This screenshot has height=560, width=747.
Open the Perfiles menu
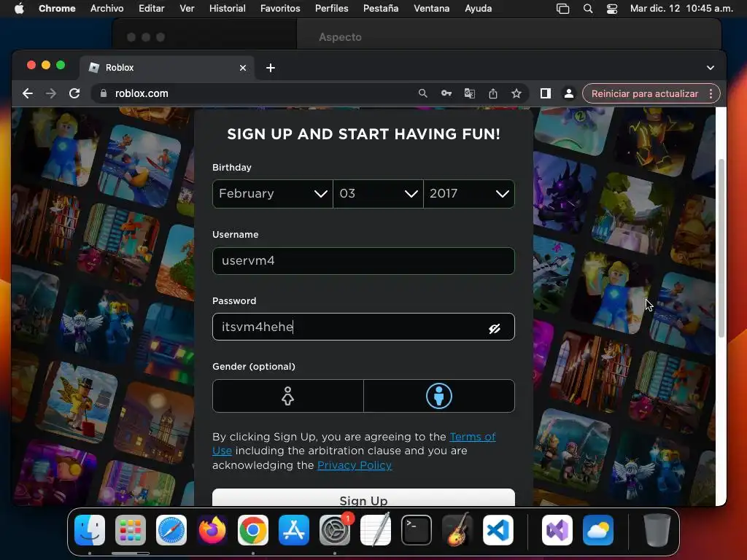click(332, 8)
